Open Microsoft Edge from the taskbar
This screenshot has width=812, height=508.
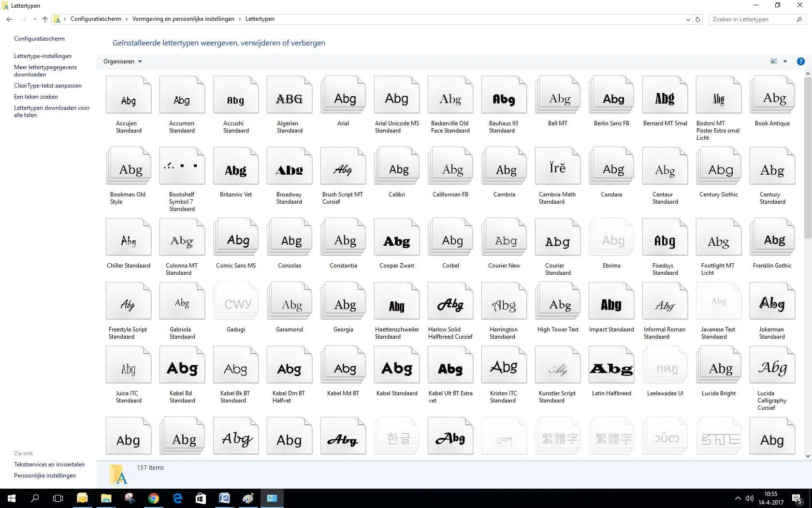177,498
